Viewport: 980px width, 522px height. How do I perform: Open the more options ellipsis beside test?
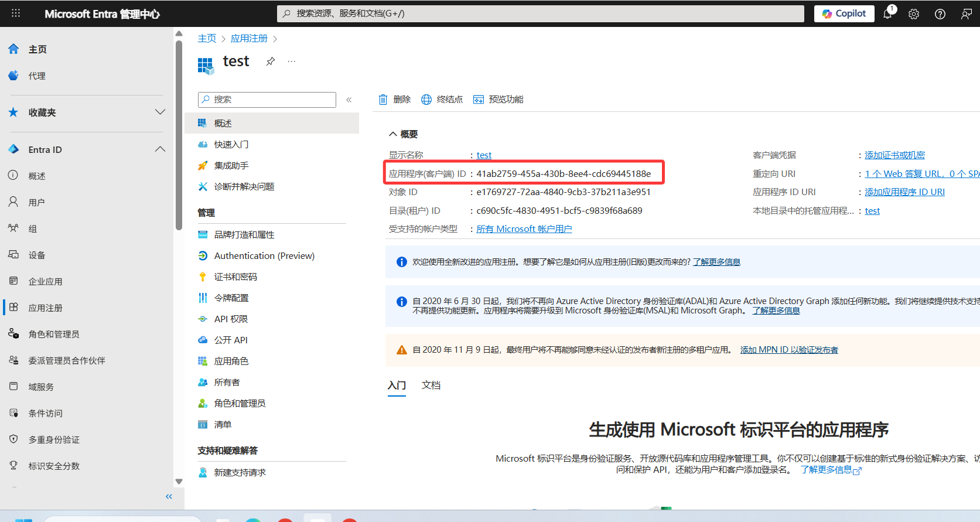(292, 62)
